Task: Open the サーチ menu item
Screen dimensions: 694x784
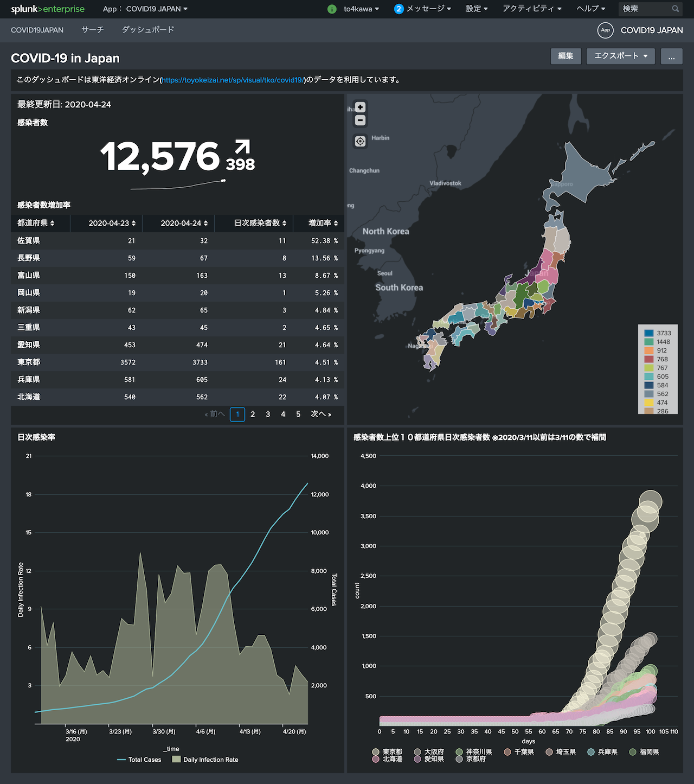Action: [92, 30]
